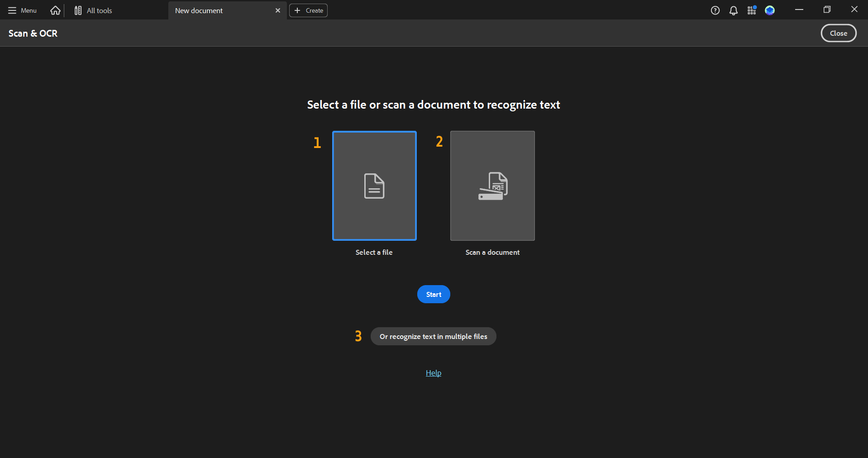Click the Select a file document icon
Image resolution: width=868 pixels, height=458 pixels.
pos(374,186)
